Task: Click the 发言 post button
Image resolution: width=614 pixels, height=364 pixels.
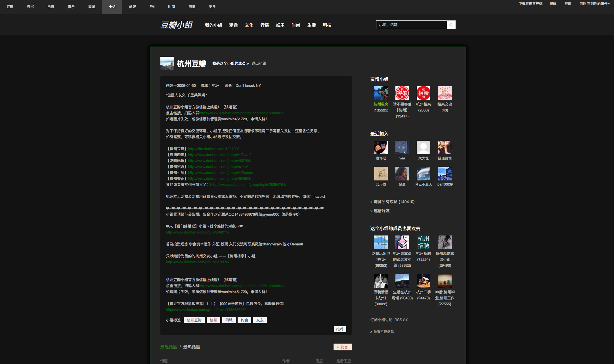Action: pos(343,347)
